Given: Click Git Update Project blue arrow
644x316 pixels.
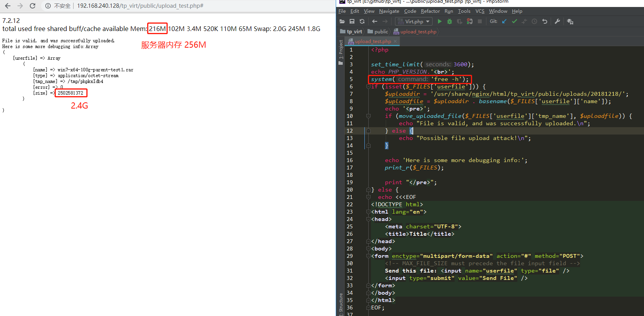Looking at the screenshot, I should (x=504, y=22).
